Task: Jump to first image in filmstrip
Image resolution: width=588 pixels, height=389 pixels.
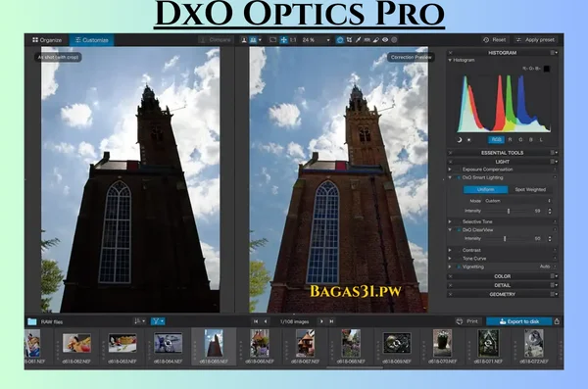Action: point(256,321)
